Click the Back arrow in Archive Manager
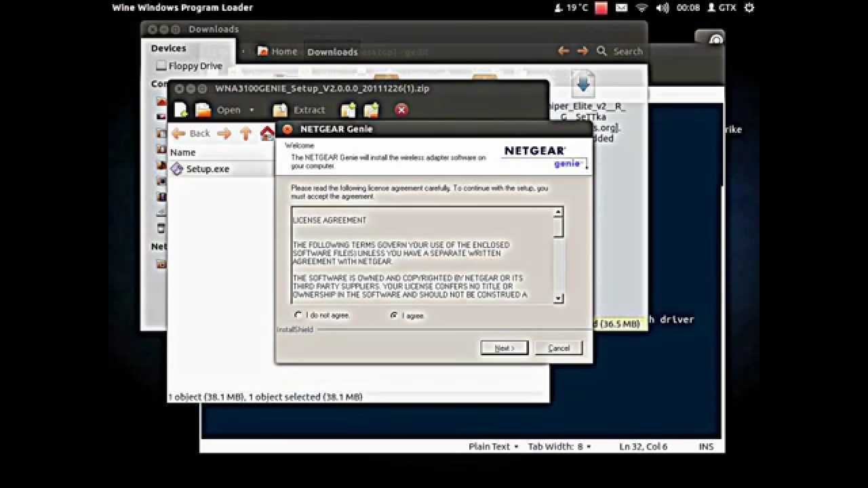The height and width of the screenshot is (488, 868). (x=191, y=134)
